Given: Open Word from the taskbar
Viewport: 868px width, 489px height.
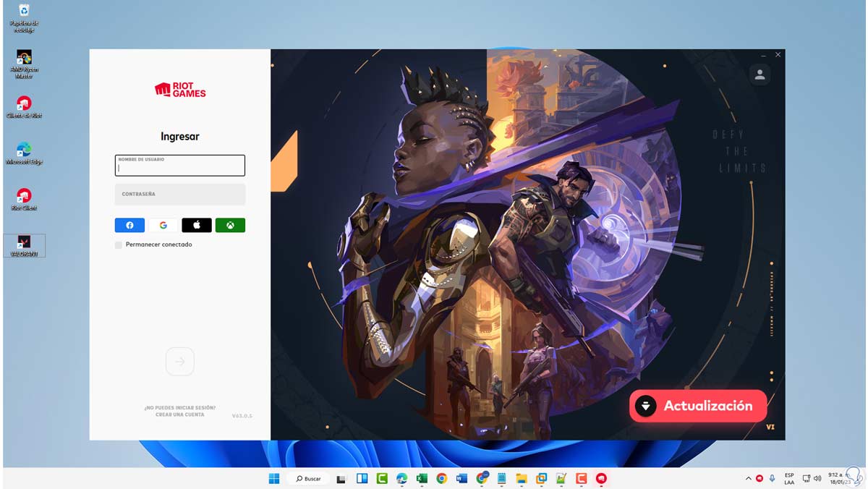Looking at the screenshot, I should coord(461,478).
